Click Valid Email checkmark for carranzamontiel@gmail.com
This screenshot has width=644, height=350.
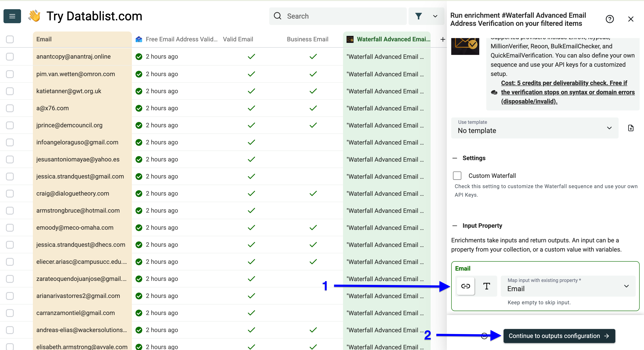pos(251,313)
